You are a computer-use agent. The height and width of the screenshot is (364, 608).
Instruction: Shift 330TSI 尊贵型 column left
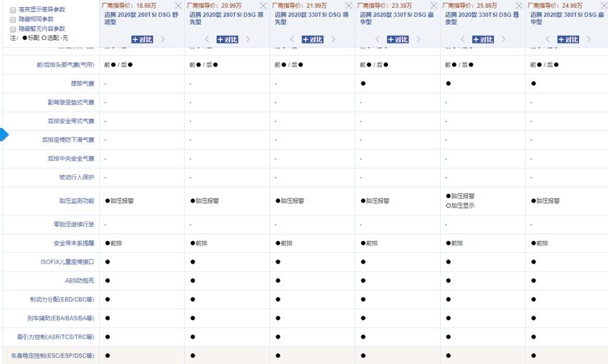(x=463, y=39)
